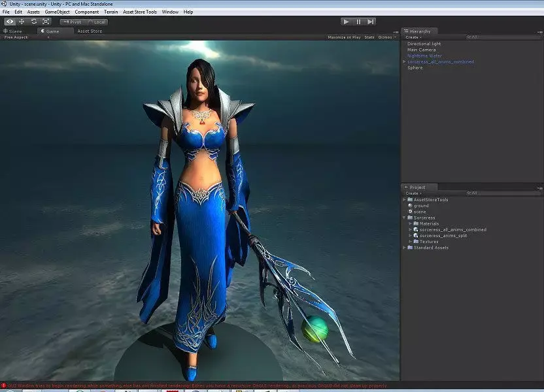This screenshot has width=544, height=392.
Task: Select the Rotate tool
Action: coord(33,22)
